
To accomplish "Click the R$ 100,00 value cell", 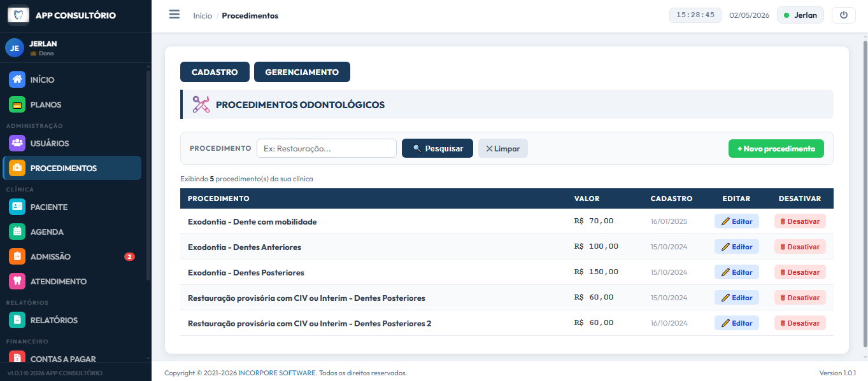I will click(596, 246).
